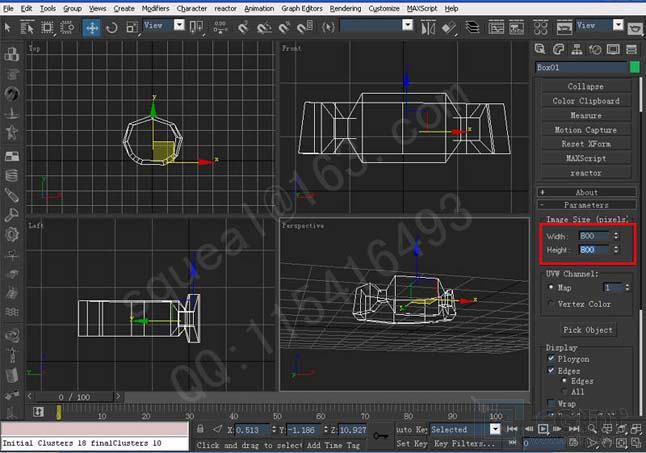Select the Vertex Color radio option
The image size is (646, 453).
point(551,304)
